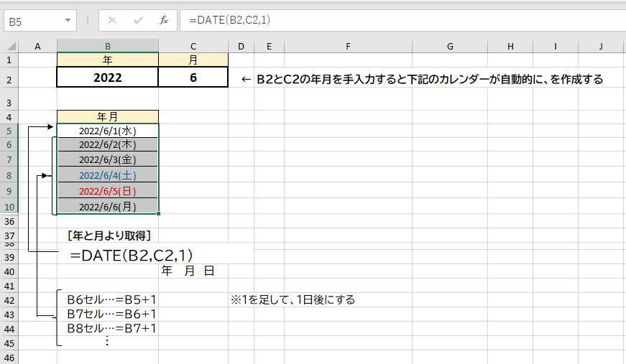
Task: Select column B header
Action: [107, 47]
